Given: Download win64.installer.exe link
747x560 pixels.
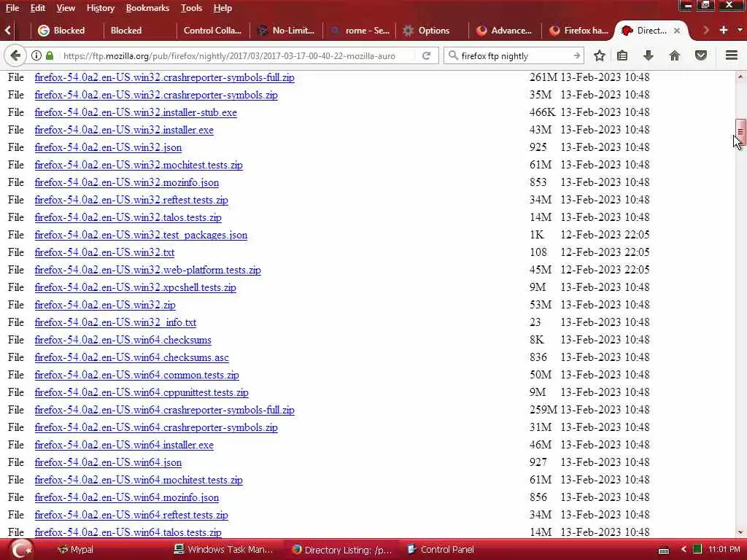Looking at the screenshot, I should point(124,445).
